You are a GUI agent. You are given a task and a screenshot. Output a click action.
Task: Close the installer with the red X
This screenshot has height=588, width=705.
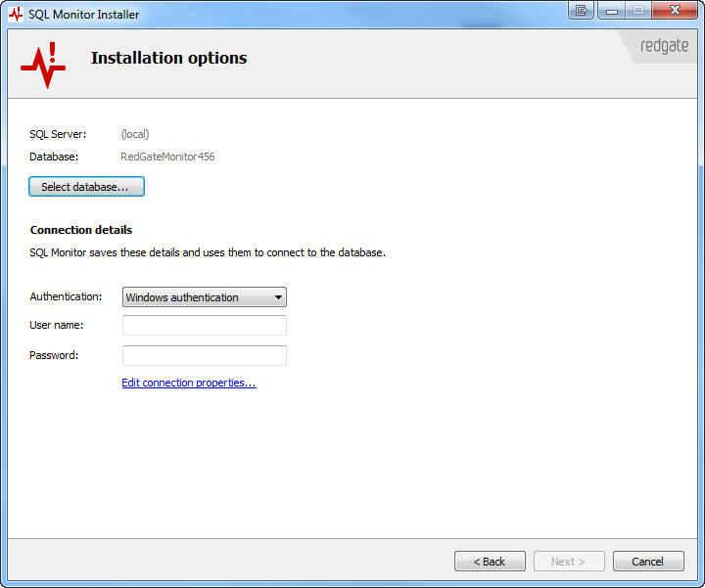point(673,10)
